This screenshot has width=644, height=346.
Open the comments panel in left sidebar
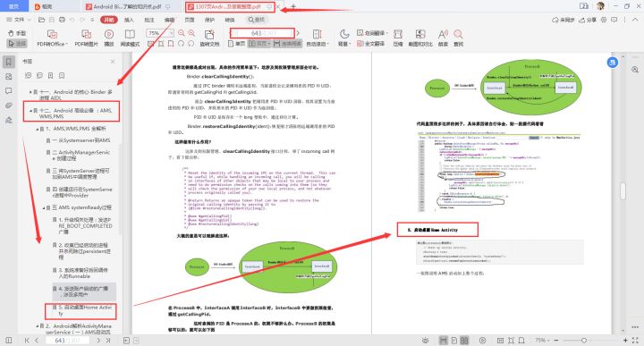pos(9,91)
